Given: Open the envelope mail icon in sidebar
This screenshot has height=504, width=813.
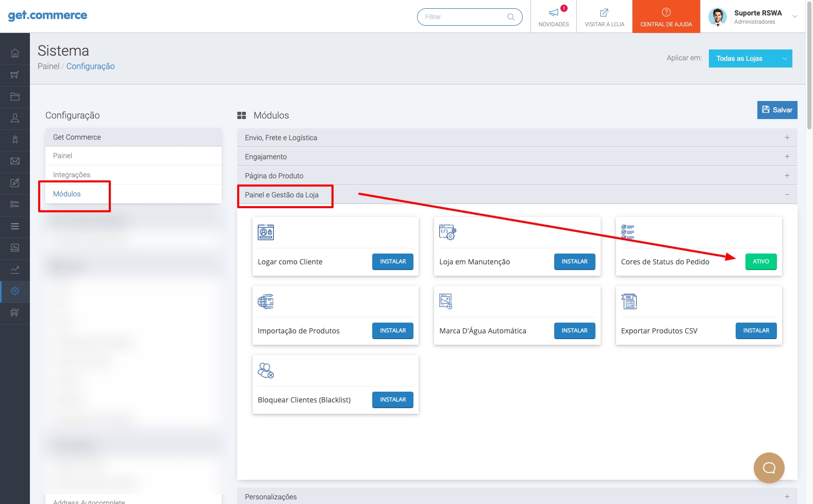Looking at the screenshot, I should (15, 161).
